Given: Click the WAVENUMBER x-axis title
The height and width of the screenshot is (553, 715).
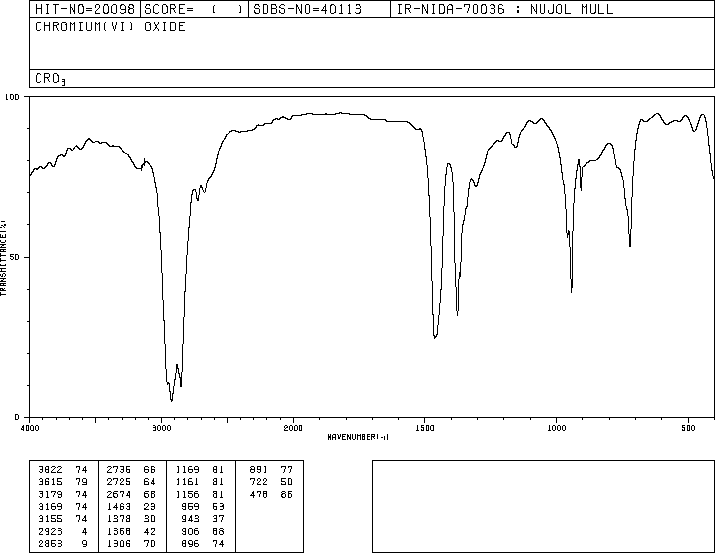Looking at the screenshot, I should pyautogui.click(x=358, y=437).
